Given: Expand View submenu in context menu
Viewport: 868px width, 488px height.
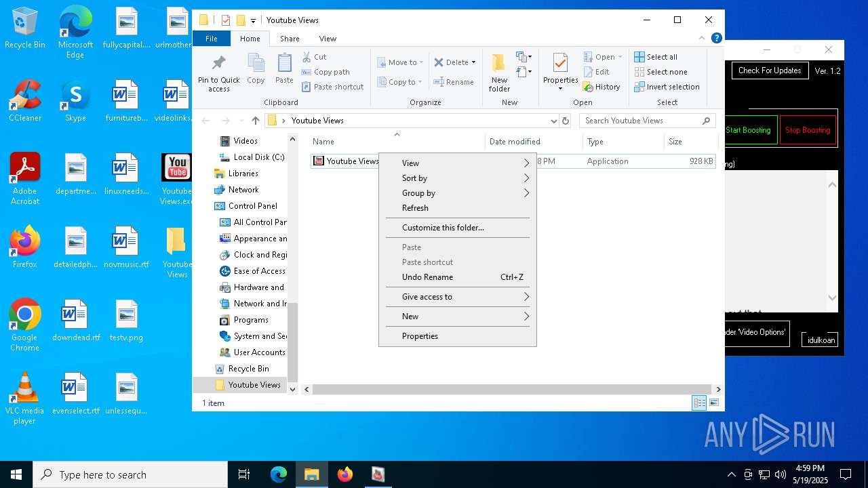Looking at the screenshot, I should [x=458, y=163].
